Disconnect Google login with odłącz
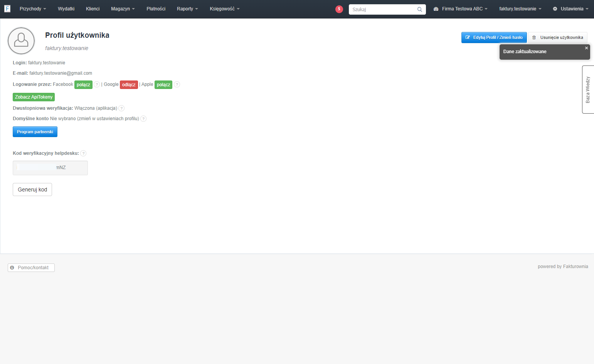Image resolution: width=594 pixels, height=364 pixels. pyautogui.click(x=129, y=85)
